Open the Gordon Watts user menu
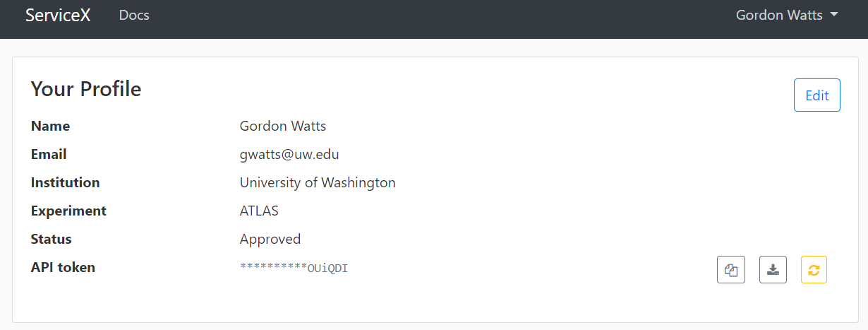The height and width of the screenshot is (330, 868). coord(787,15)
